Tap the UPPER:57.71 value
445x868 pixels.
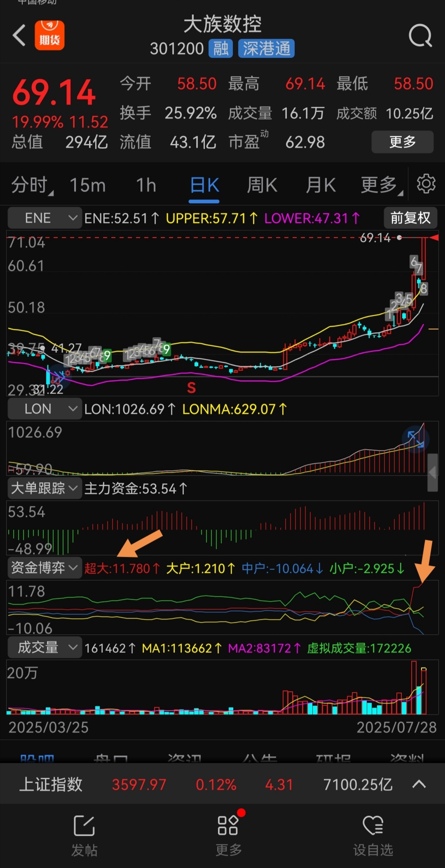[212, 218]
